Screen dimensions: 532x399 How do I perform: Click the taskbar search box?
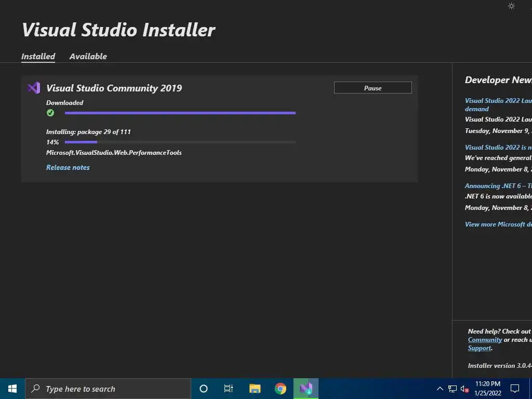pos(108,389)
